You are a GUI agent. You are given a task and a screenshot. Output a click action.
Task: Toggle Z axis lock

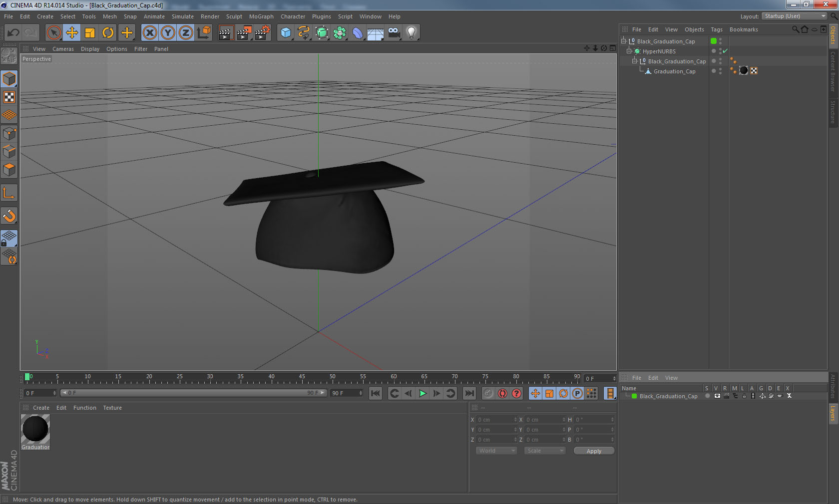pos(186,33)
